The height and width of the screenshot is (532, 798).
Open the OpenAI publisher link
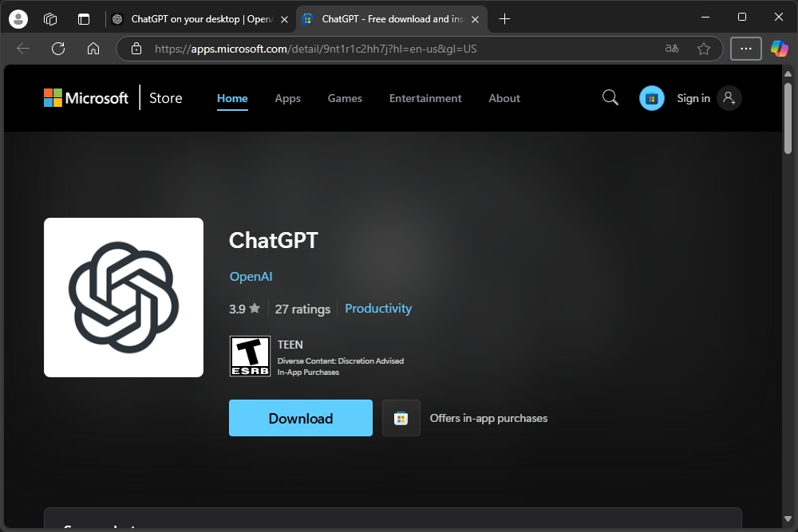[251, 276]
